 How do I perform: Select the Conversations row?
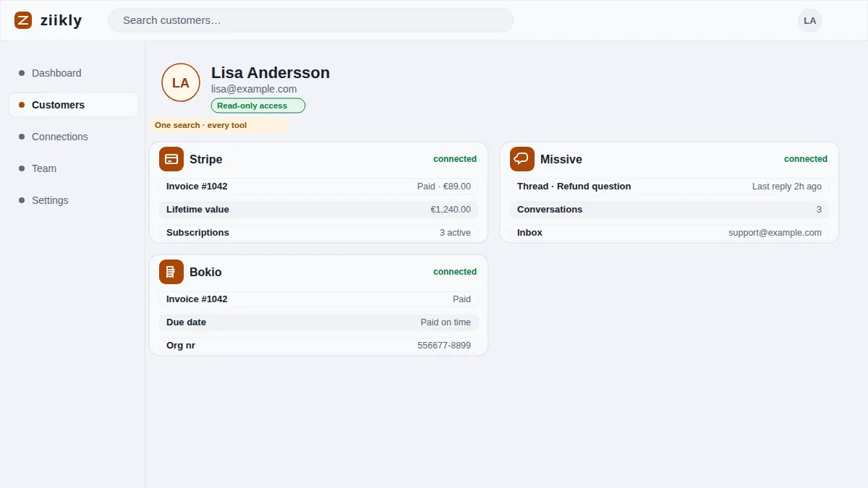coord(669,210)
